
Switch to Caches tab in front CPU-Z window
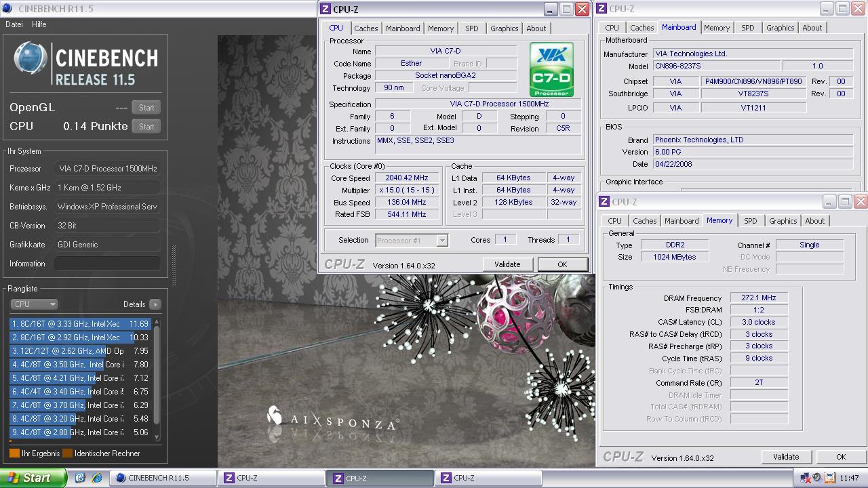click(x=366, y=28)
